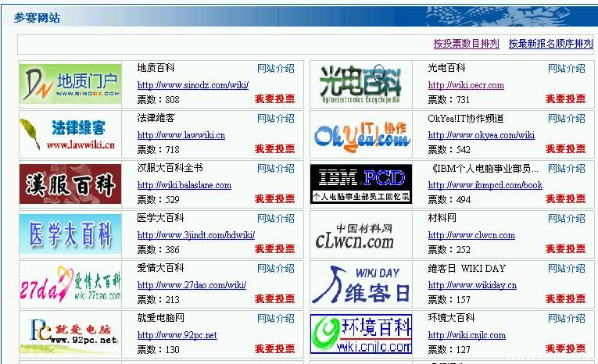Cast 我要投票 for OkYea!IT协作频道
Viewport: 598px width, 364px height.
pyautogui.click(x=566, y=149)
